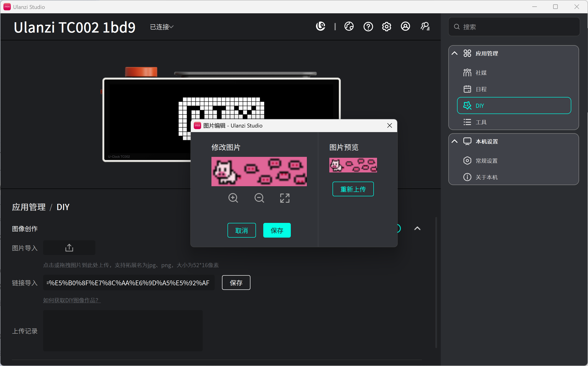Viewport: 588px width, 366px height.
Task: Click the 搜索 search field
Action: pyautogui.click(x=514, y=27)
